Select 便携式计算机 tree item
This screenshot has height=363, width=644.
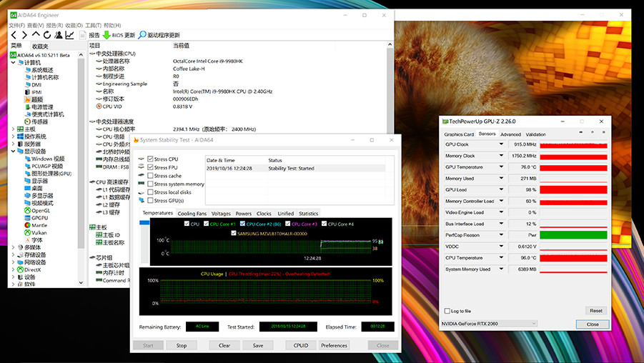coord(48,114)
